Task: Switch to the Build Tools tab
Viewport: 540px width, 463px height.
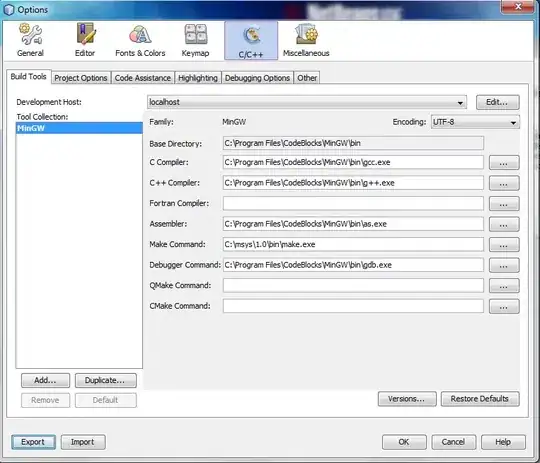Action: (x=29, y=76)
